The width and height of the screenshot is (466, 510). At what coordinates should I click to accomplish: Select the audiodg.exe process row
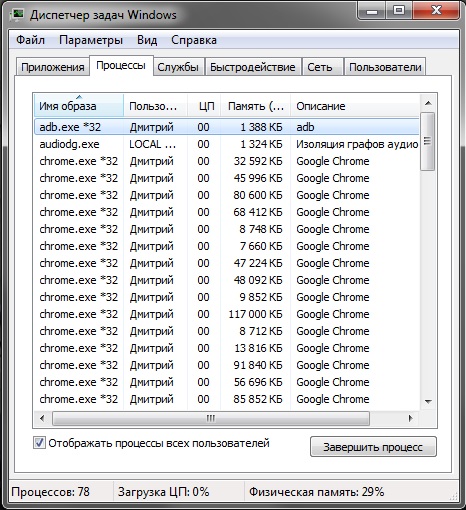227,144
